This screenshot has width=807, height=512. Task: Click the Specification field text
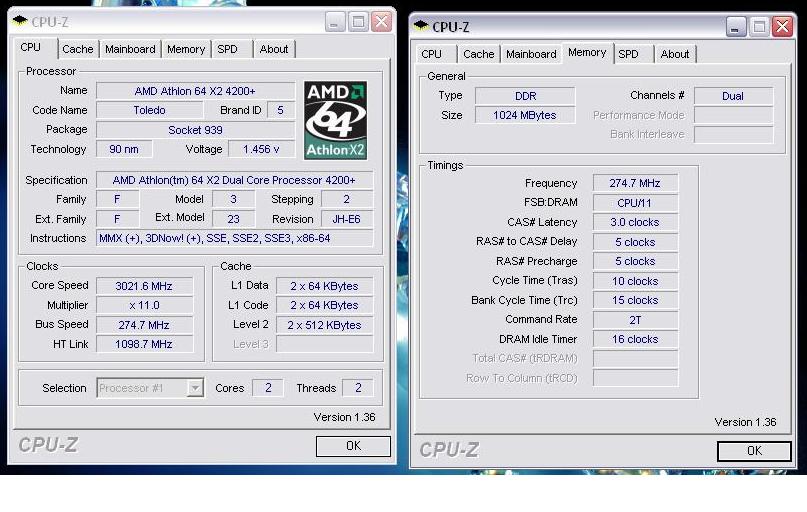234,180
